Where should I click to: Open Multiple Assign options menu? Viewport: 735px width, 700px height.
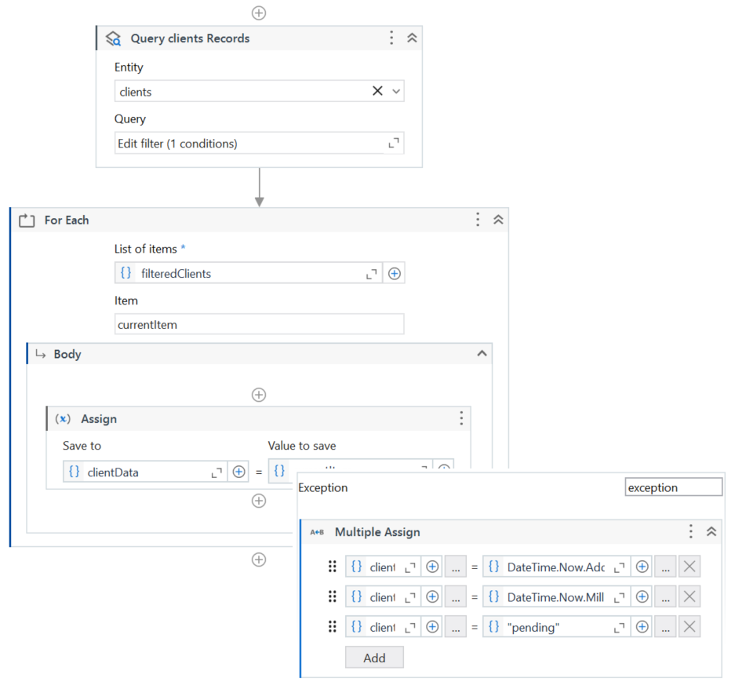point(691,532)
